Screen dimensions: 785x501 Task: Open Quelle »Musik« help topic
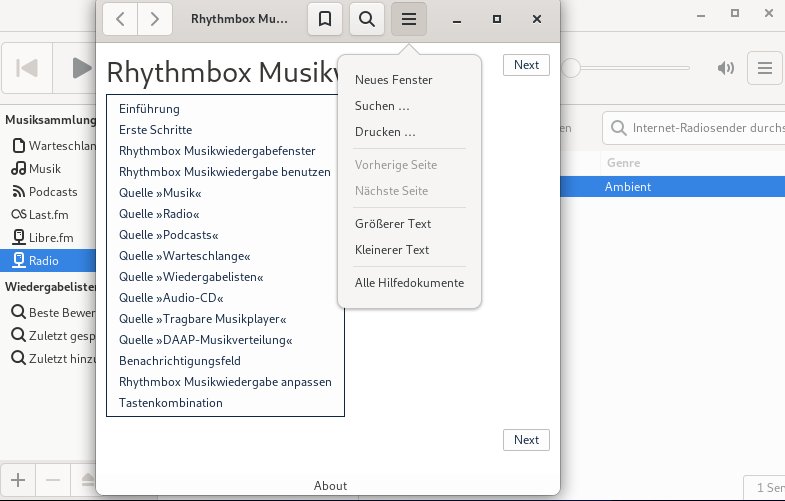(x=160, y=193)
